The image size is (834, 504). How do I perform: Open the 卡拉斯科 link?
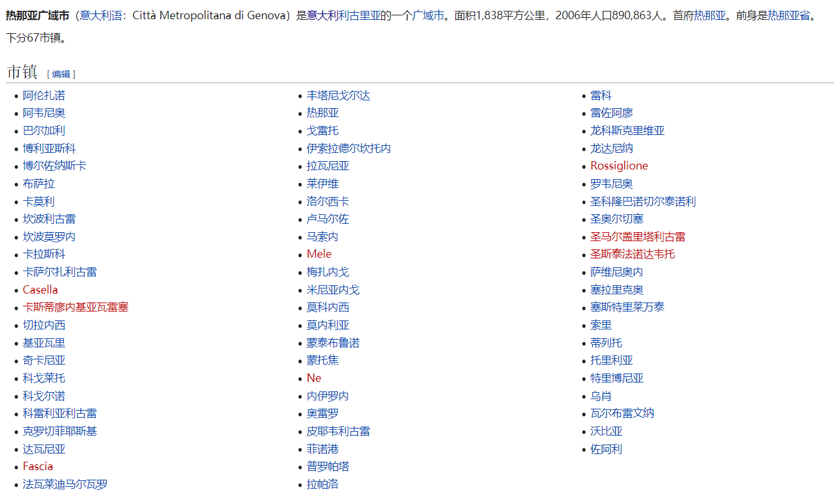point(44,255)
